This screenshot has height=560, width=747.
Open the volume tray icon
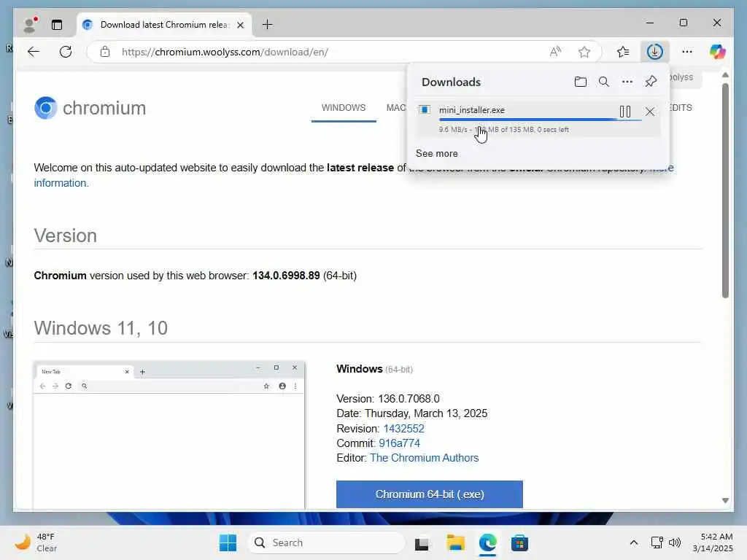click(675, 542)
